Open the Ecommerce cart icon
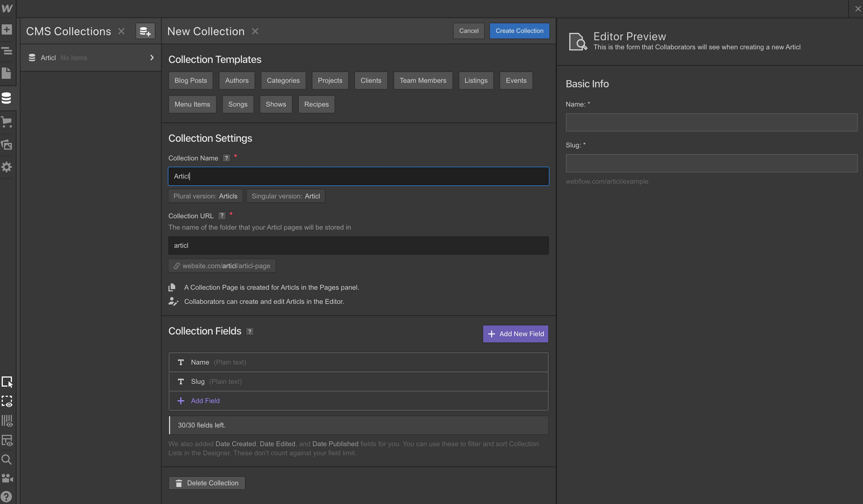 7,122
